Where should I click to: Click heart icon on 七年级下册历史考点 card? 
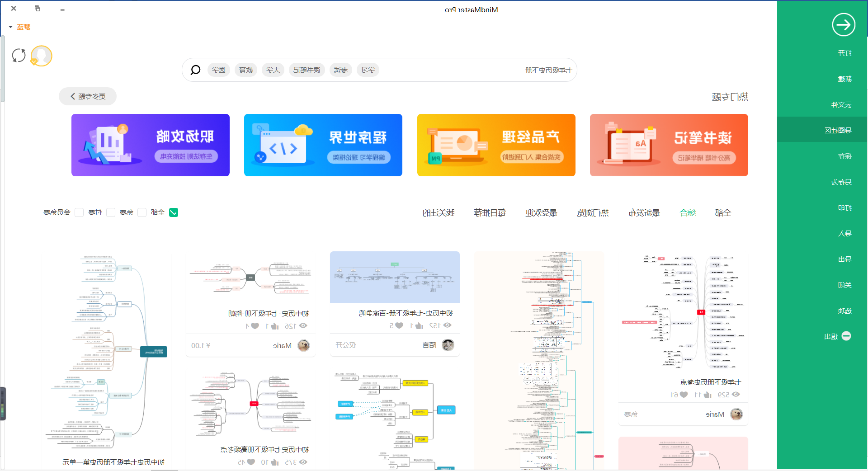(684, 395)
